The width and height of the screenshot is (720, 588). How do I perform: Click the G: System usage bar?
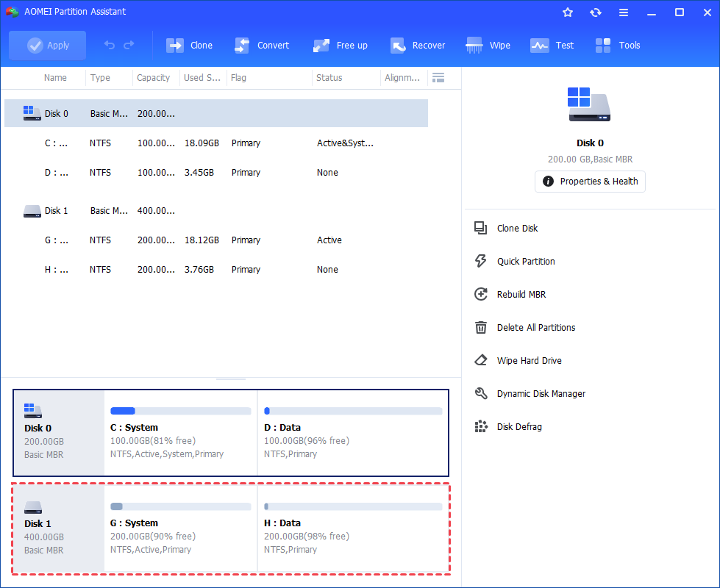coord(181,506)
